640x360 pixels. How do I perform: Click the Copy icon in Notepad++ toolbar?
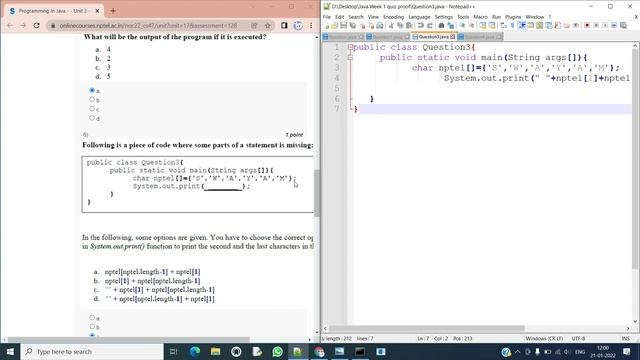[x=400, y=26]
